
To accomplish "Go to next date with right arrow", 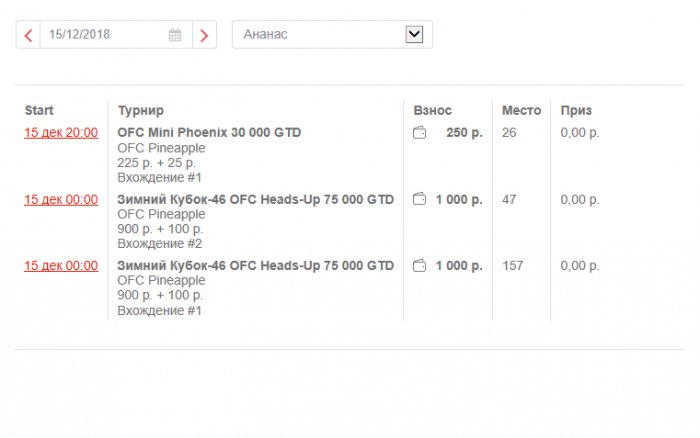I will (x=204, y=35).
